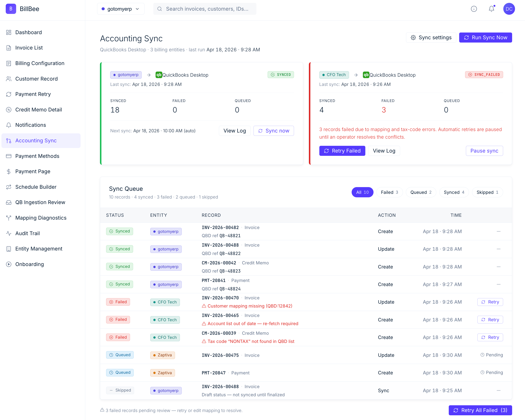Click the Mapping Diagnostics branch icon

[x=9, y=218]
